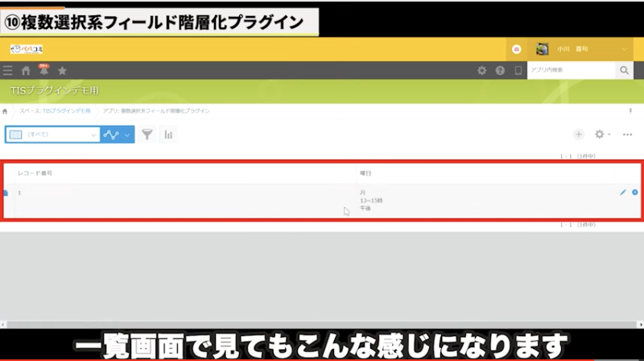The image size is (644, 361).
Task: Open notifications bell with badge
Action: pos(43,71)
